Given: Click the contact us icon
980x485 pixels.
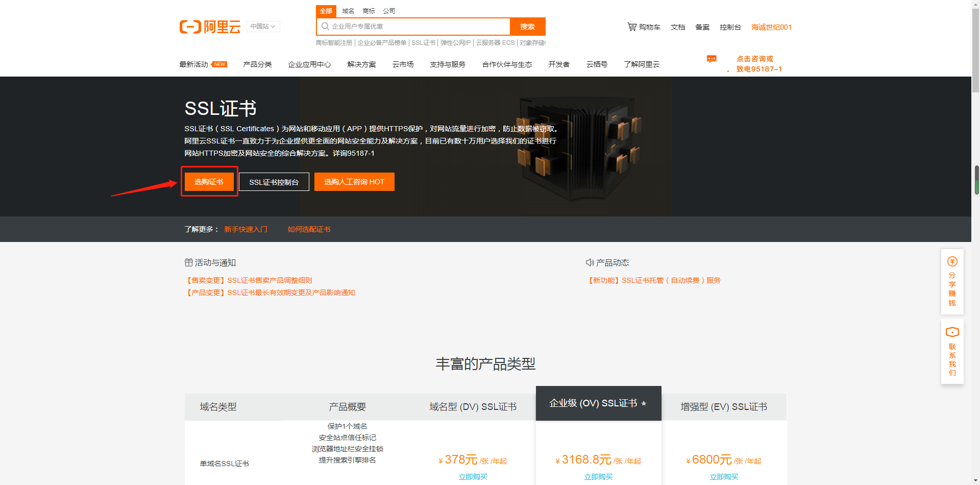Looking at the screenshot, I should tap(952, 332).
